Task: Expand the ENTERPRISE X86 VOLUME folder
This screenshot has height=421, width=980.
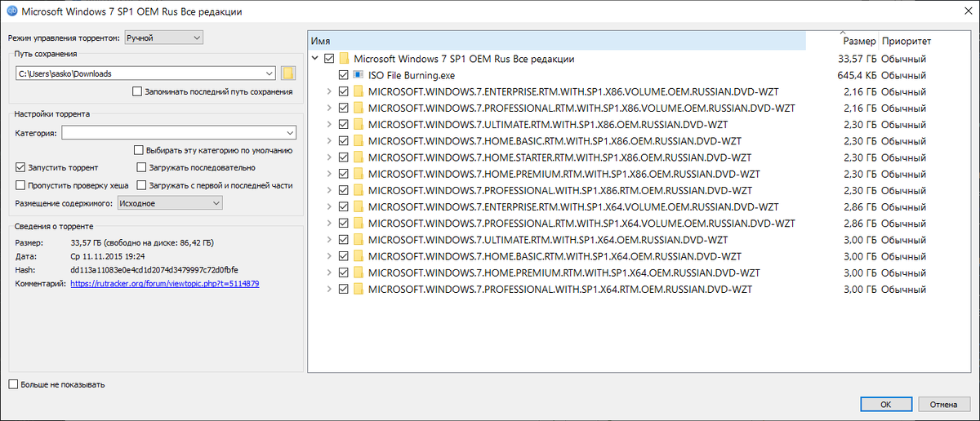Action: coord(329,90)
